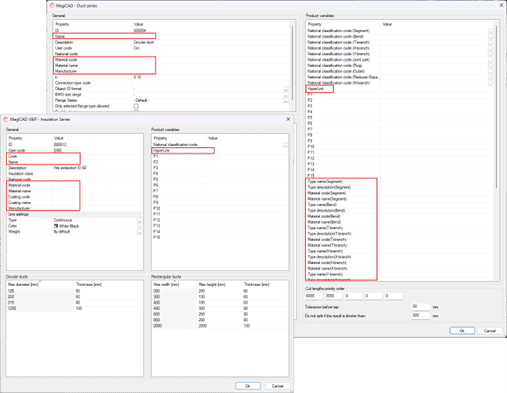507x393 pixels.
Task: Click Max diameter 315 cell in Circular ducts
Action: point(40,303)
